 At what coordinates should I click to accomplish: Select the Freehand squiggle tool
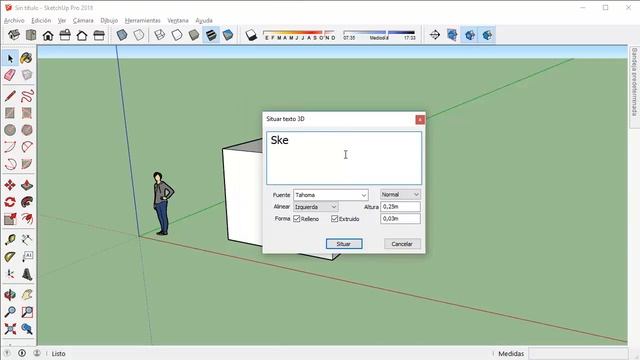click(27, 96)
